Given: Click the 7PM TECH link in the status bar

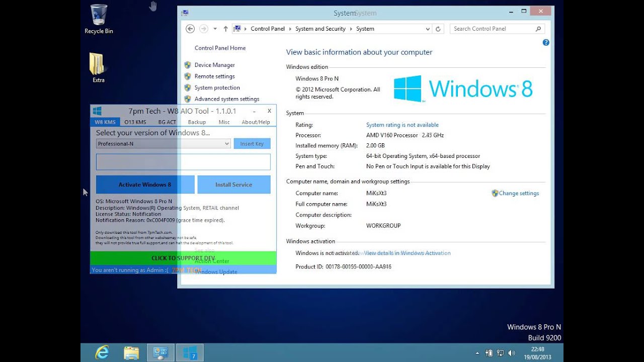Looking at the screenshot, I should [x=186, y=270].
